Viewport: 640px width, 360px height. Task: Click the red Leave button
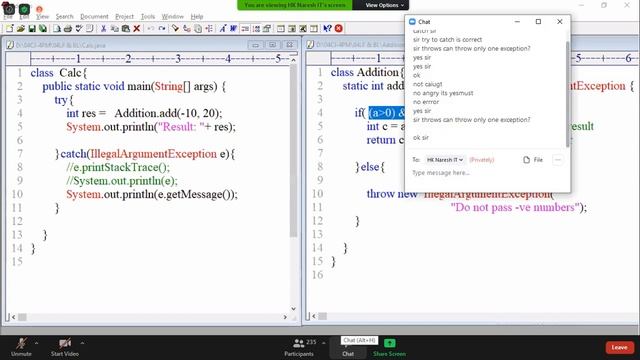pyautogui.click(x=620, y=348)
